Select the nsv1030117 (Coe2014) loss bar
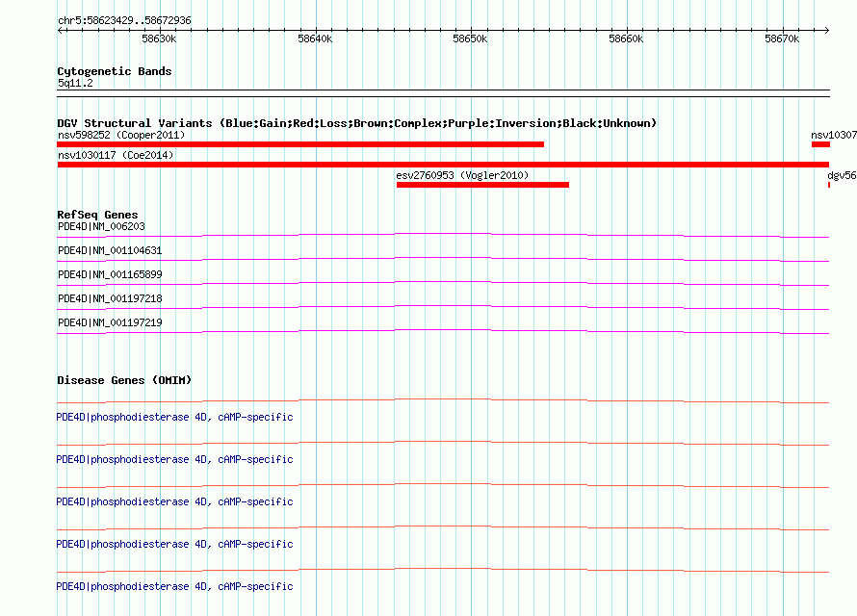Viewport: 857px width, 616px height. (443, 165)
